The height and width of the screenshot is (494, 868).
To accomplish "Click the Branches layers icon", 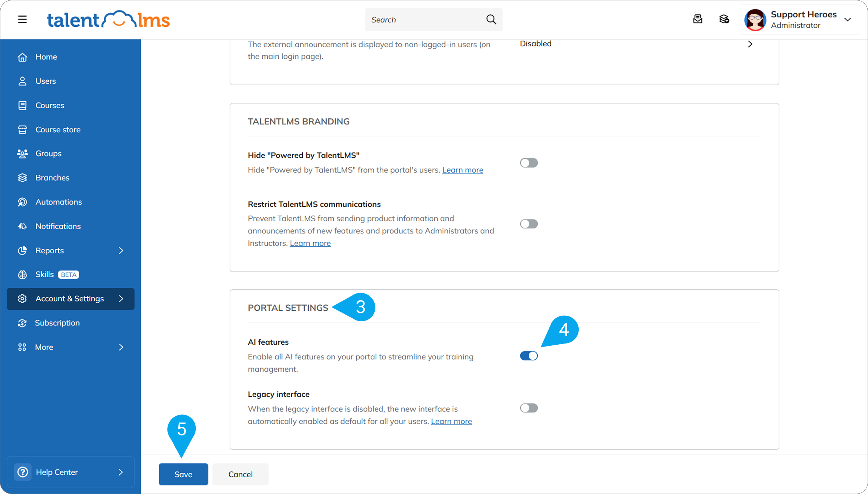I will (22, 178).
